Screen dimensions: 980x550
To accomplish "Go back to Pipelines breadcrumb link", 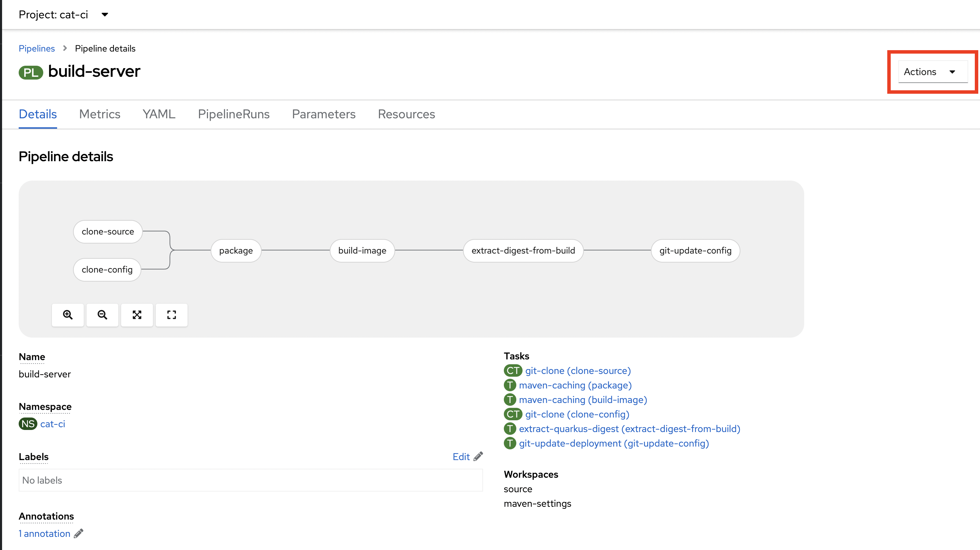I will pyautogui.click(x=37, y=48).
